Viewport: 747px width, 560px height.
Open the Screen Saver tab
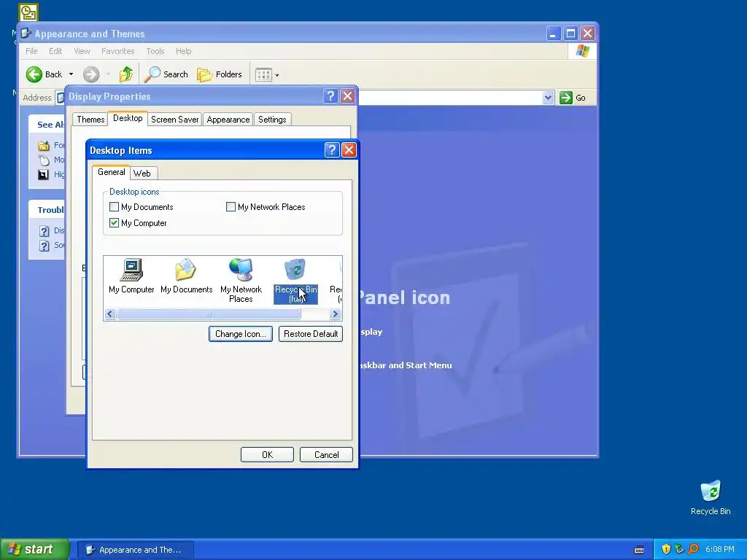175,120
